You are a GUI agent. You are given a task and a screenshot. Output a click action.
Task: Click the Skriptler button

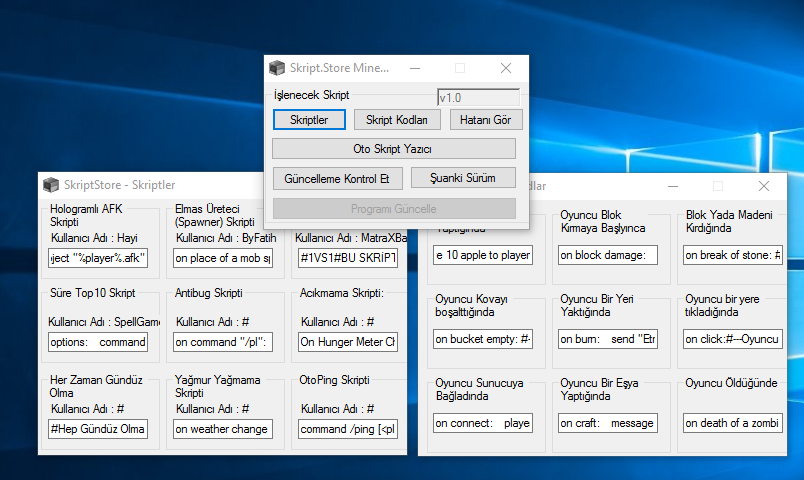(309, 119)
